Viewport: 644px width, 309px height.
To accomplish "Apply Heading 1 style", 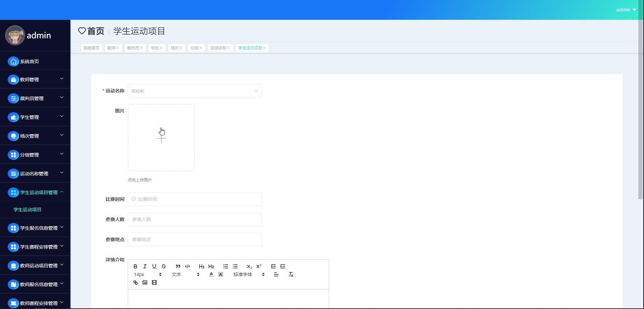I will point(202,266).
